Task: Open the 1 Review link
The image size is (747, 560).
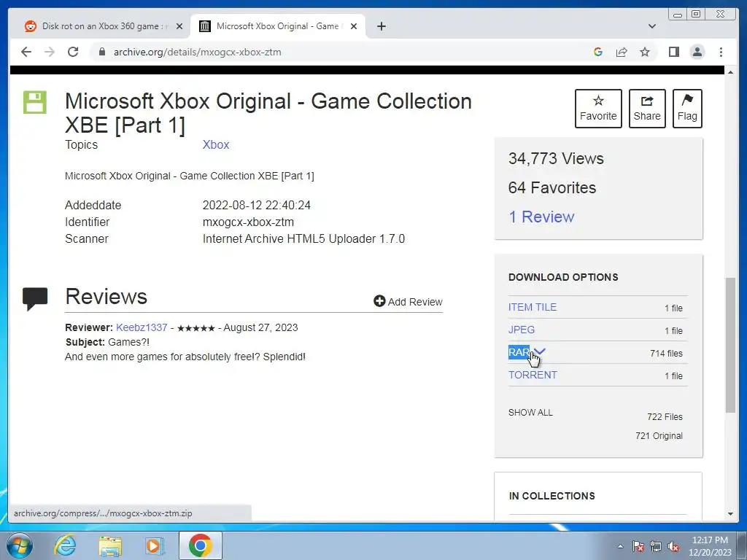Action: (x=541, y=217)
